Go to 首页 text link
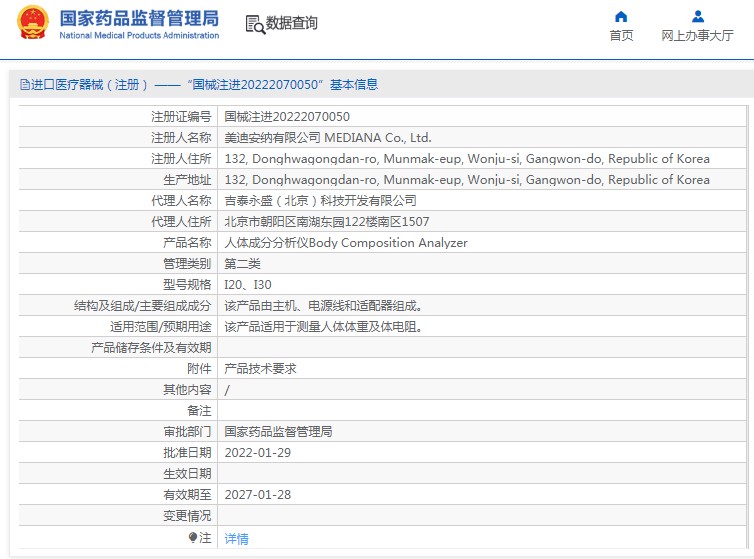The image size is (754, 559). (621, 36)
